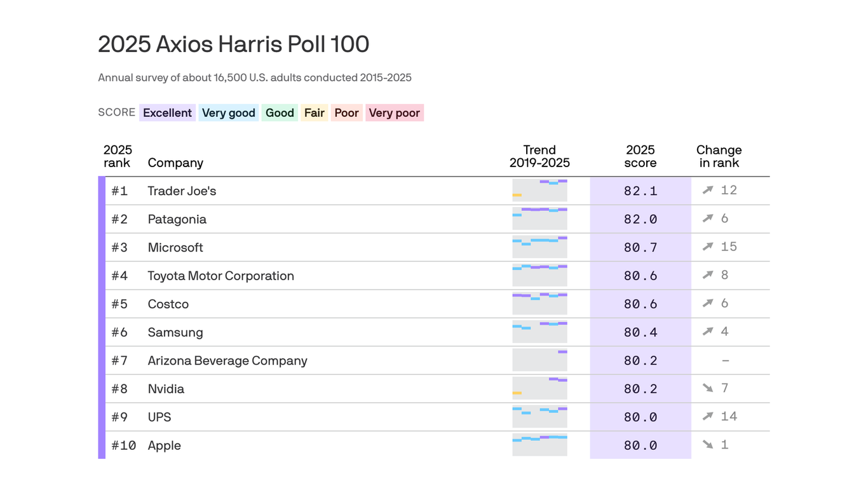Toggle the Fair score chip

coord(314,112)
